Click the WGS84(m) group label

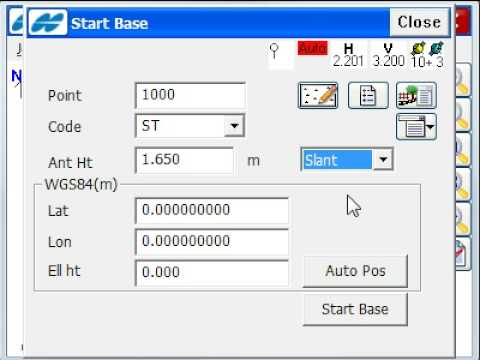coord(81,184)
